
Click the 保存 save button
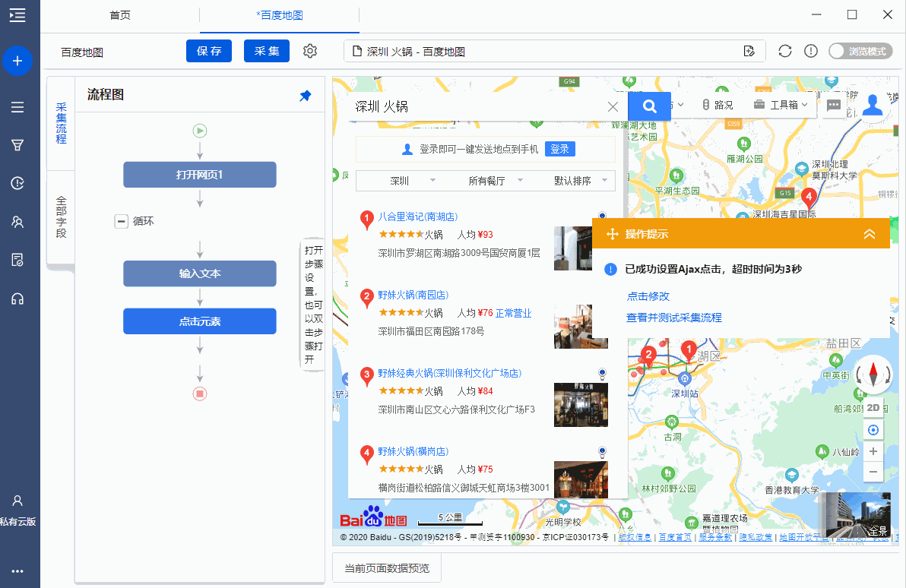click(x=208, y=51)
